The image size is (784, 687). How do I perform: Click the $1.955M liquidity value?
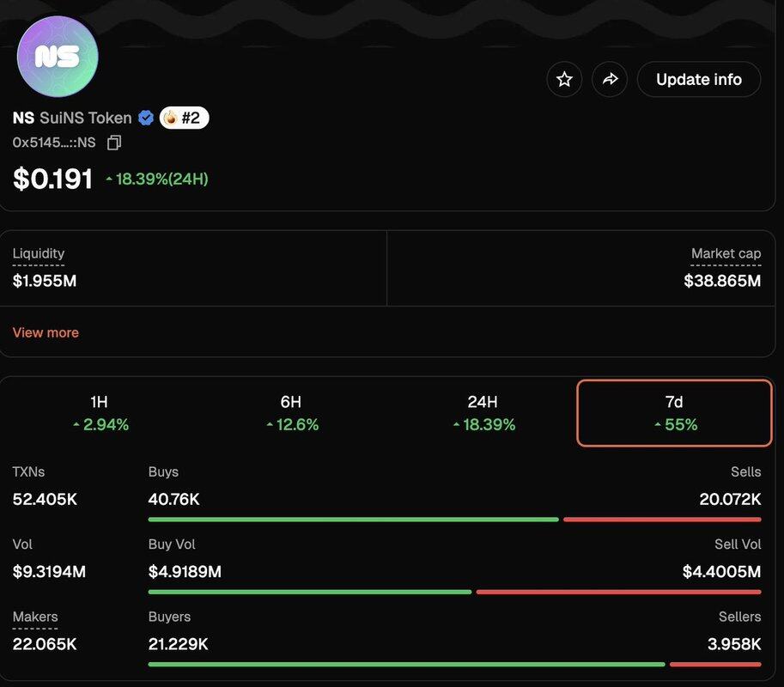pyautogui.click(x=45, y=281)
